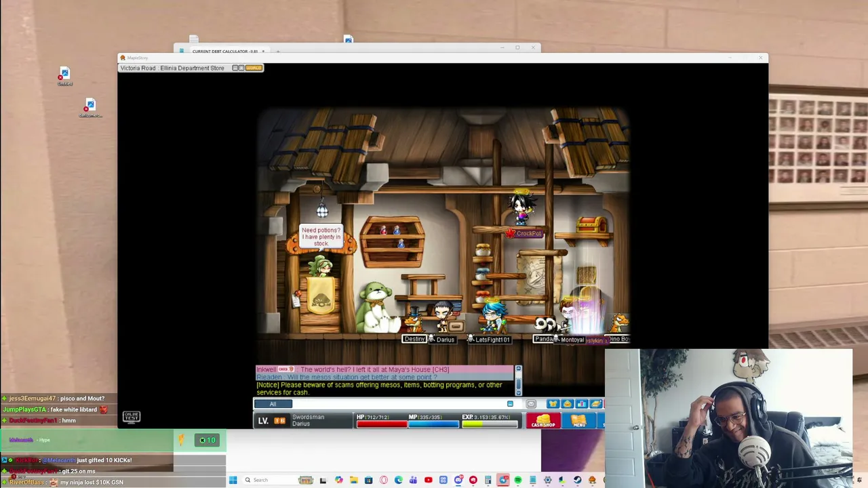
Task: Open Settings gear from the taskbar
Action: (547, 481)
